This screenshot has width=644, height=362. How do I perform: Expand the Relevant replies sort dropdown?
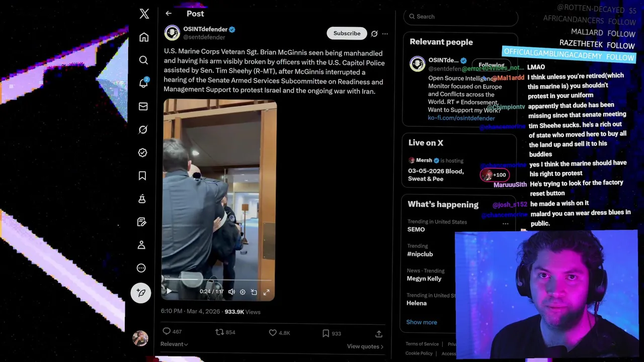pyautogui.click(x=174, y=344)
